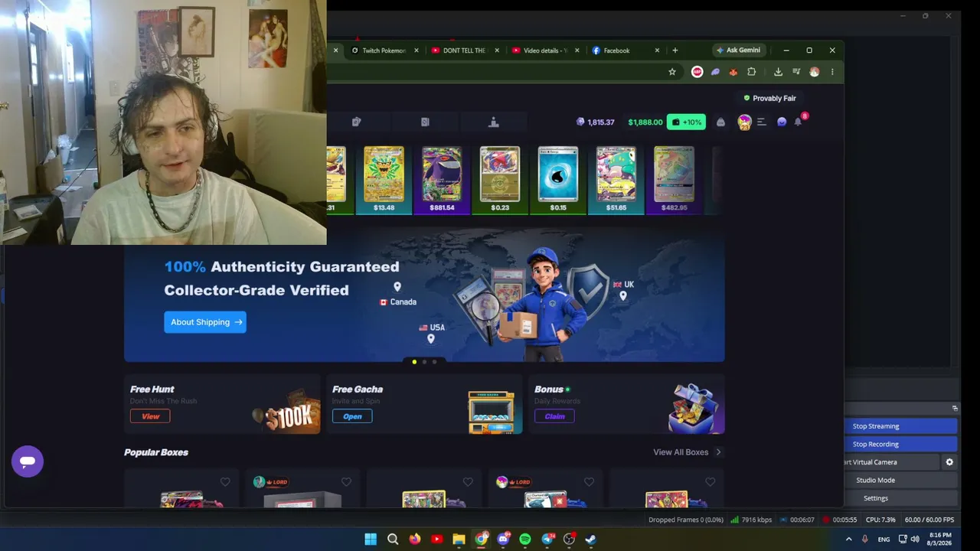This screenshot has height=551, width=980.
Task: Open notifications bell with badge
Action: point(799,122)
